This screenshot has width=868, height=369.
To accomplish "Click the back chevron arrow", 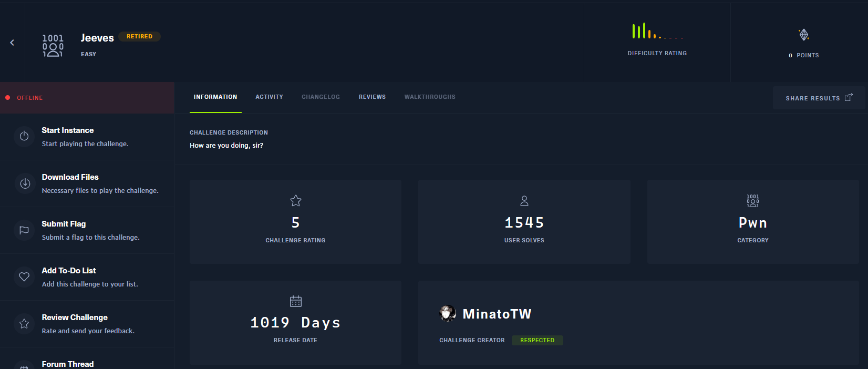I will pos(12,43).
